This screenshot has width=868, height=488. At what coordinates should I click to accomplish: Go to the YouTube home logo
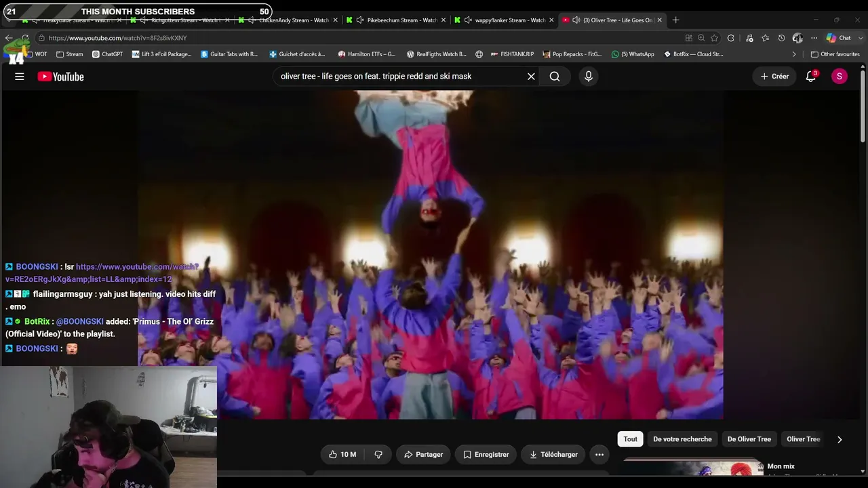click(60, 77)
